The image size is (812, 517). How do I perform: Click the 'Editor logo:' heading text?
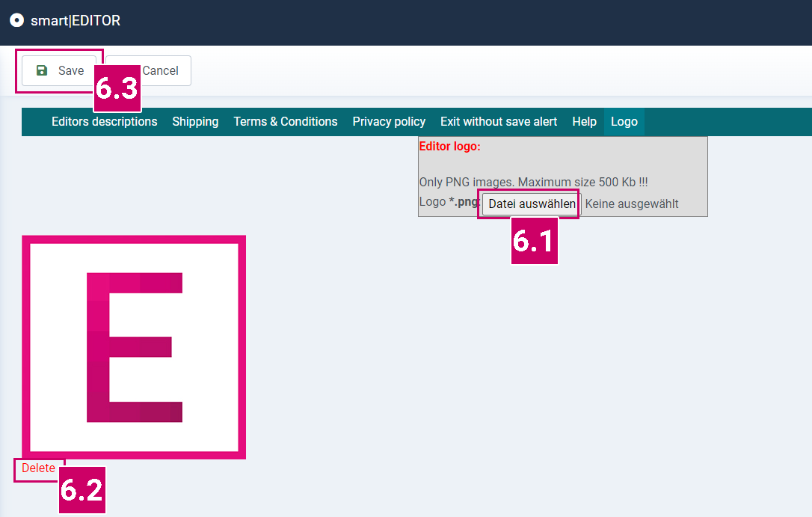449,146
